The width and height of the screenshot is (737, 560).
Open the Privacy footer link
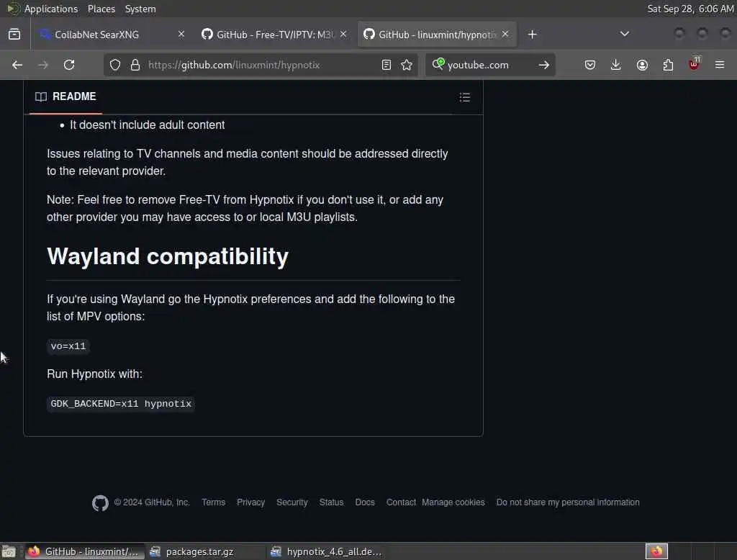tap(251, 502)
